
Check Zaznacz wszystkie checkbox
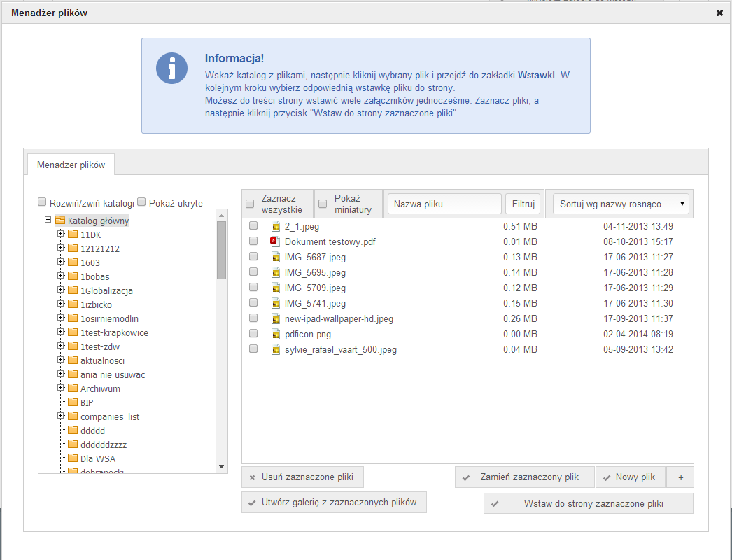250,204
